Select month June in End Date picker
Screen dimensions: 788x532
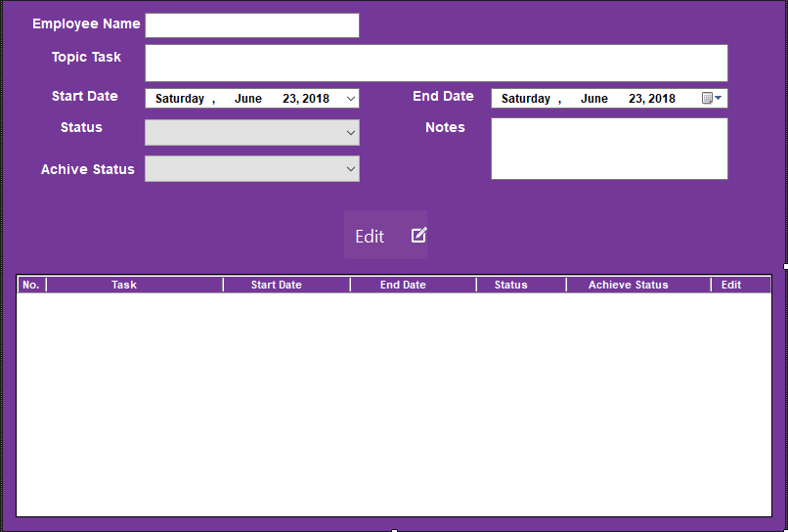click(x=593, y=99)
